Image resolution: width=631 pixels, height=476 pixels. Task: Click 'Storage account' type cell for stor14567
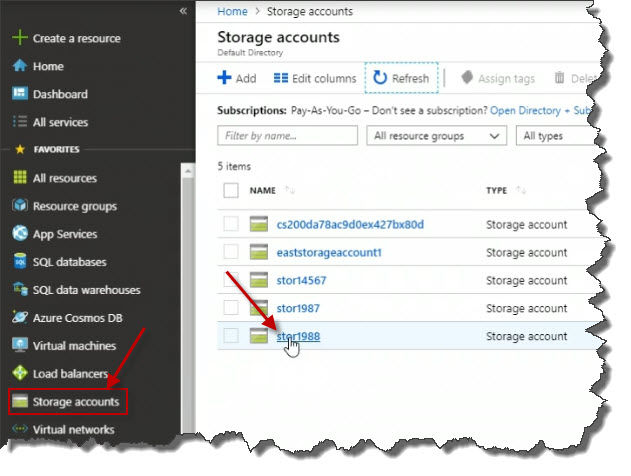526,280
